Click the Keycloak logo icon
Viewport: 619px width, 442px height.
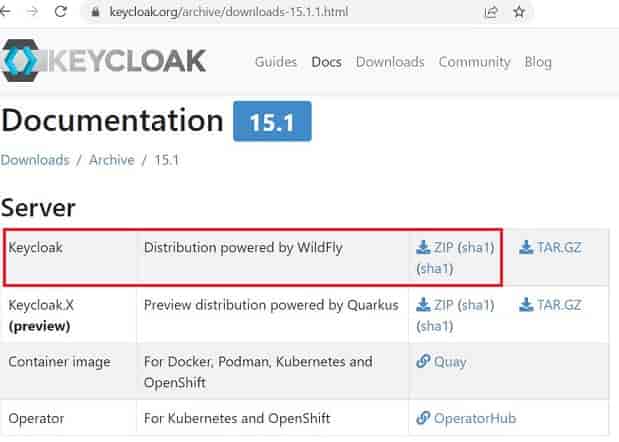[x=21, y=60]
